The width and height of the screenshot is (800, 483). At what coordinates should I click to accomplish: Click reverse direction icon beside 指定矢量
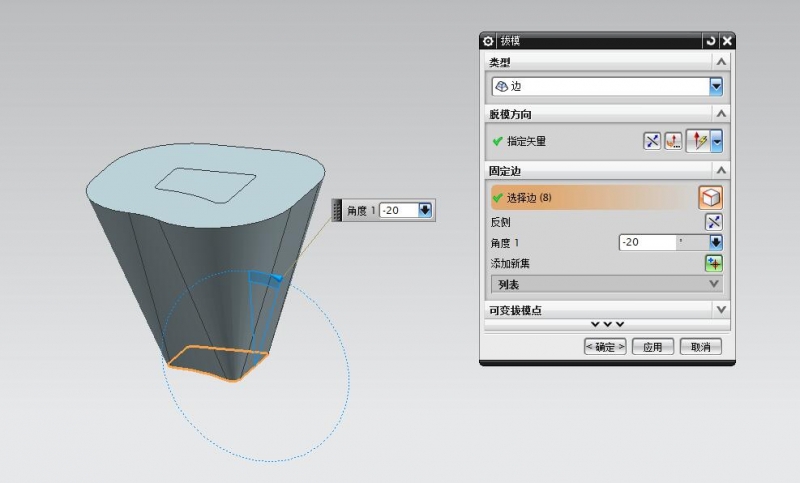coord(652,141)
